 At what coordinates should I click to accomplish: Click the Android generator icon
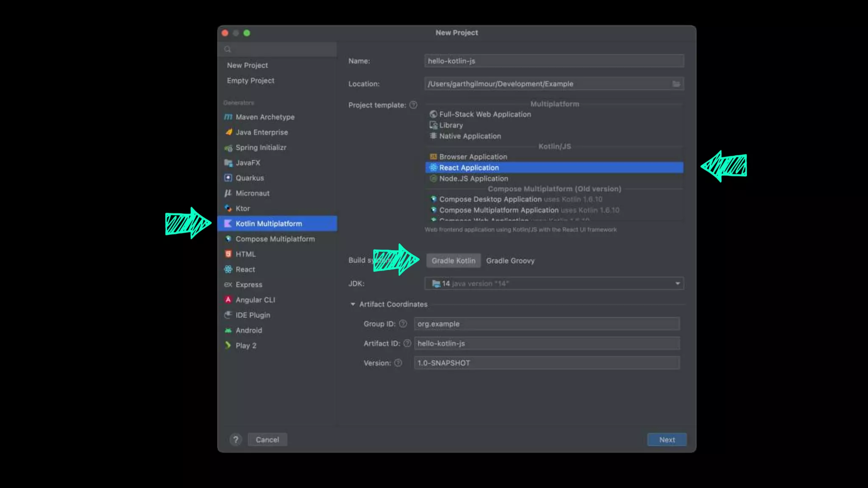click(228, 330)
